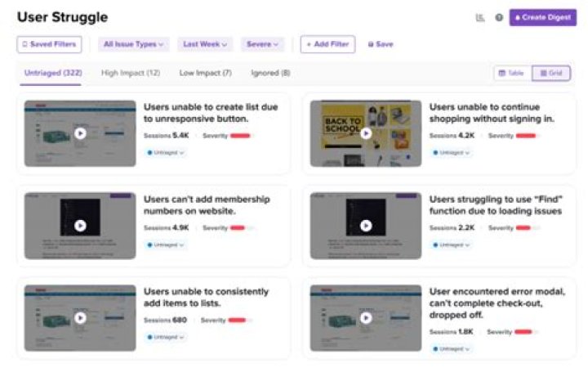Switch to Table view
Screen dimensions: 588x368
(512, 73)
